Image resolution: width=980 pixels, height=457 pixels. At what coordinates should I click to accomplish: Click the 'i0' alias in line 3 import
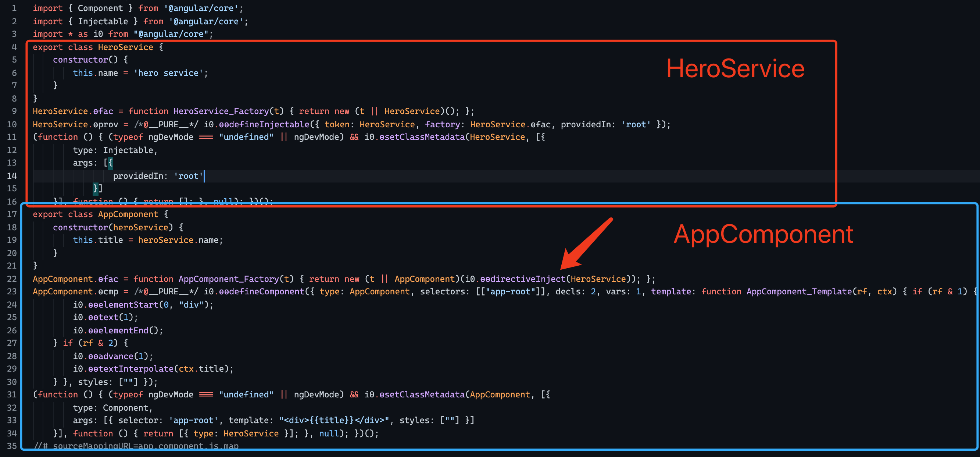(98, 34)
